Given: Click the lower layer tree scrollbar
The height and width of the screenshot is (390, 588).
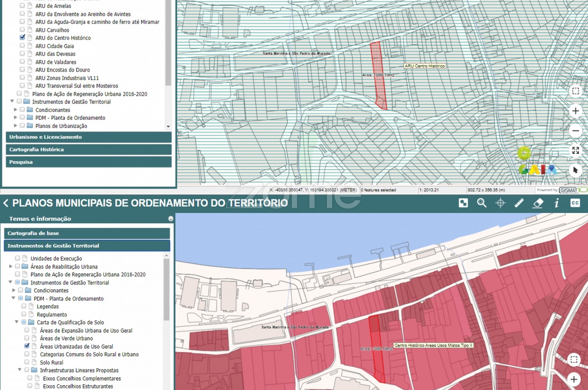Looking at the screenshot, I should click(166, 290).
